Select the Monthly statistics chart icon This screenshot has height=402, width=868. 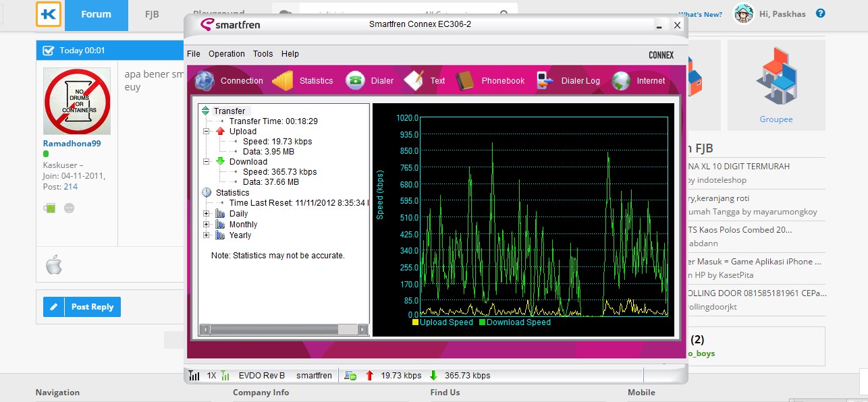220,225
